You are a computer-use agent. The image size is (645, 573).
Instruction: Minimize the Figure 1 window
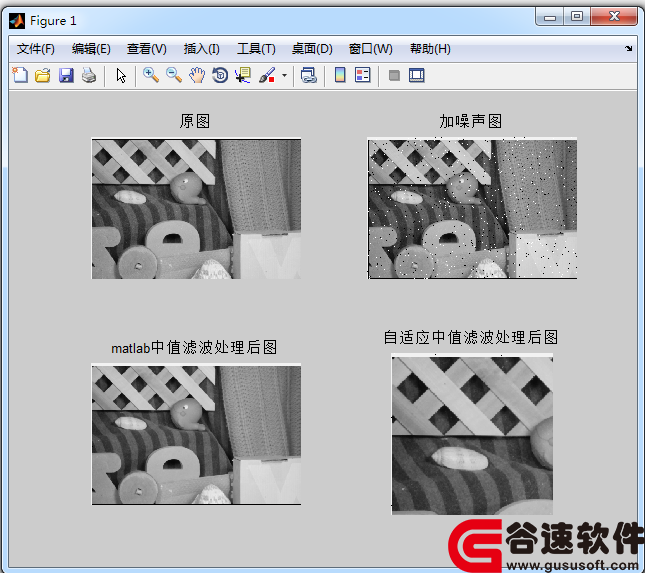tap(550, 17)
